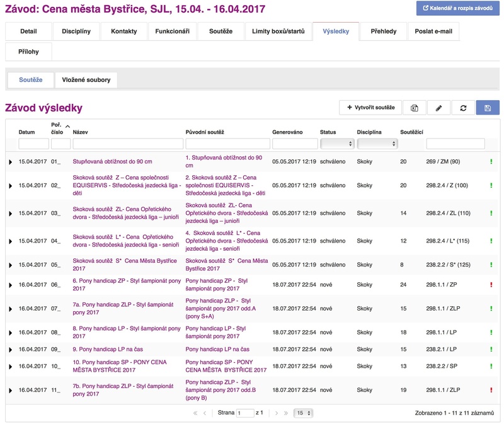Switch to the Funkcionáři tab

172,32
